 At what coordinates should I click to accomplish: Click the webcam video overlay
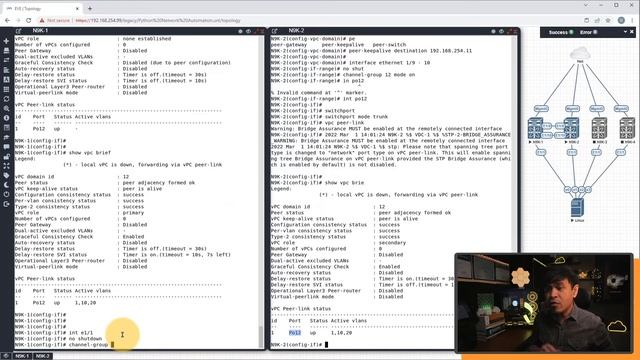click(544, 303)
